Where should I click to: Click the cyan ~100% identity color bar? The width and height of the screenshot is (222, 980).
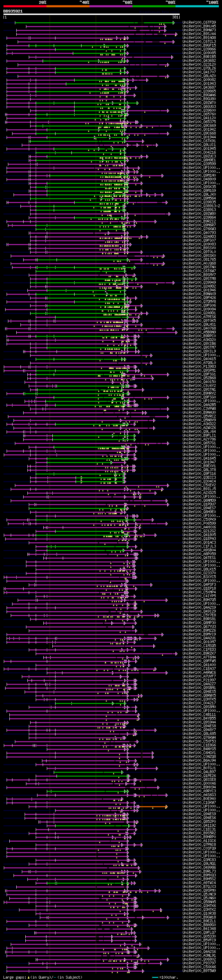pyautogui.click(x=197, y=7)
